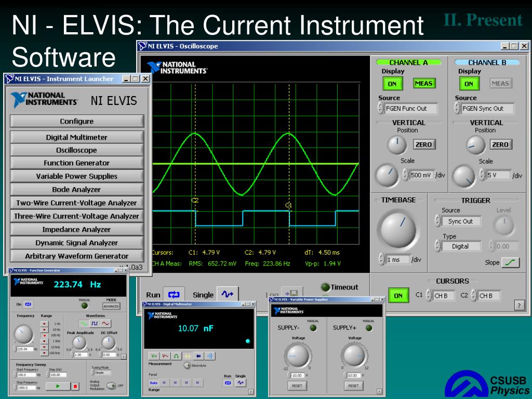
Task: Toggle Channel A Display ON button
Action: pos(393,84)
